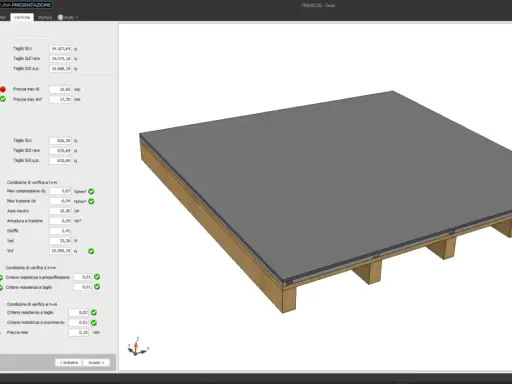Select the Staffe value field
Viewport: 512px width, 384px height.
point(61,231)
